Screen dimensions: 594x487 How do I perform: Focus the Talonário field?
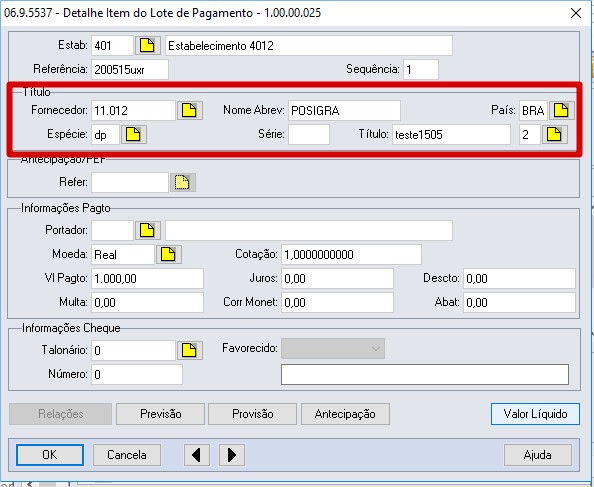133,350
